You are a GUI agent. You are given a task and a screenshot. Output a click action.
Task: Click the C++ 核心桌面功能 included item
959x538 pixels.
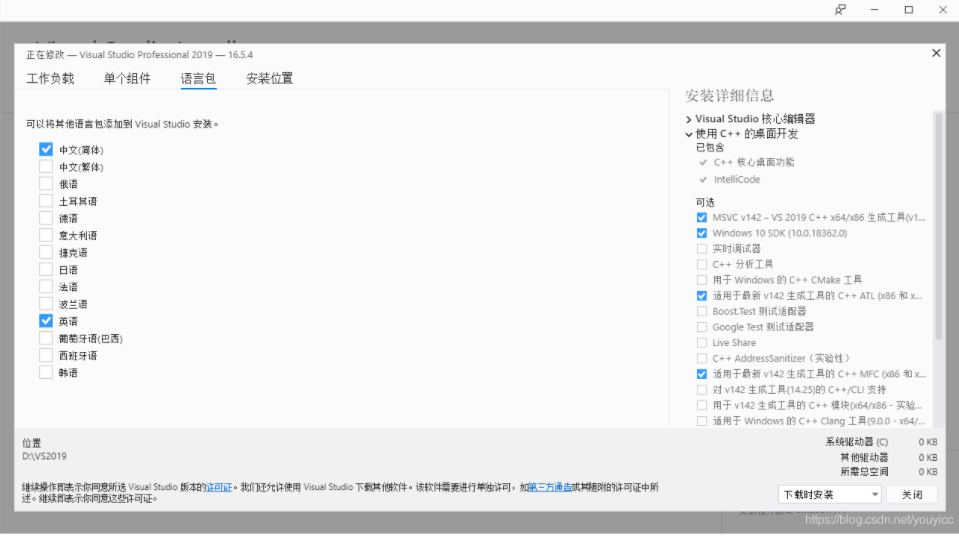pyautogui.click(x=754, y=162)
